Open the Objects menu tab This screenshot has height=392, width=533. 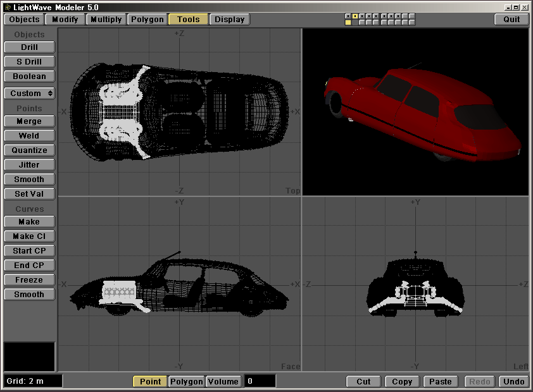point(24,19)
